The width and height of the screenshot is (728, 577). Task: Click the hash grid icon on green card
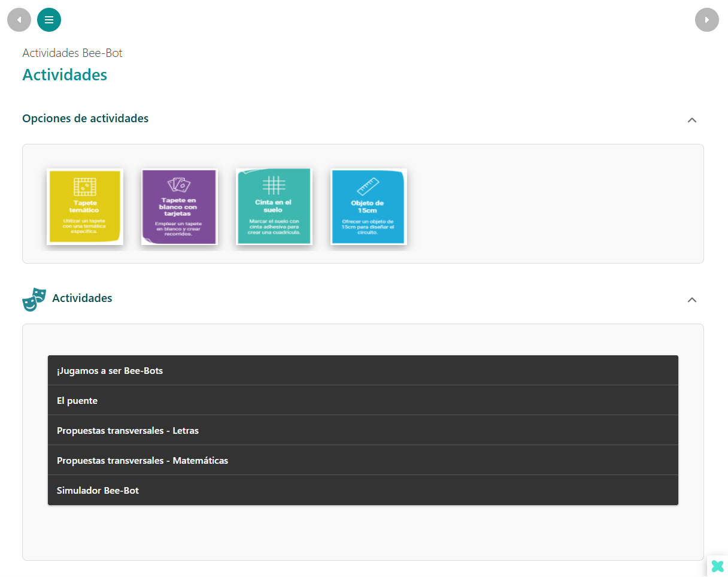[274, 185]
